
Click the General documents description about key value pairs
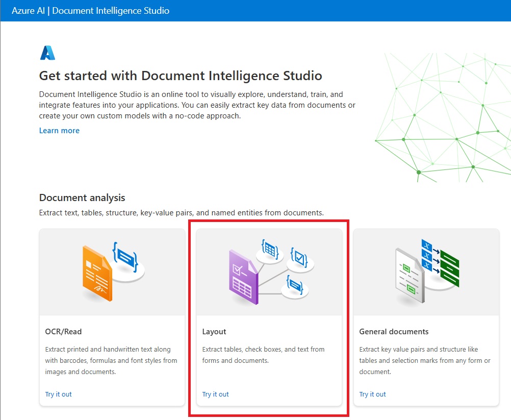tap(425, 360)
